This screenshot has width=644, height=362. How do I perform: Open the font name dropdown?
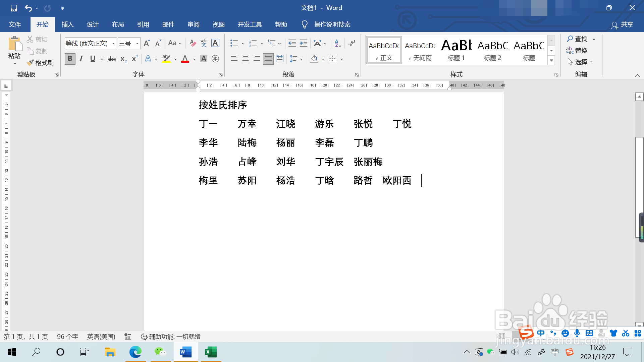pos(113,43)
